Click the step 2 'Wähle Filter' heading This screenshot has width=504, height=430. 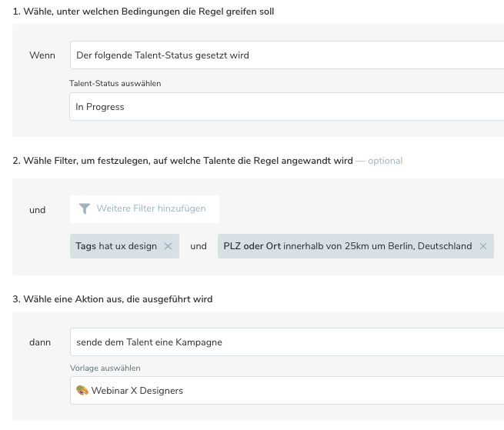pos(182,161)
